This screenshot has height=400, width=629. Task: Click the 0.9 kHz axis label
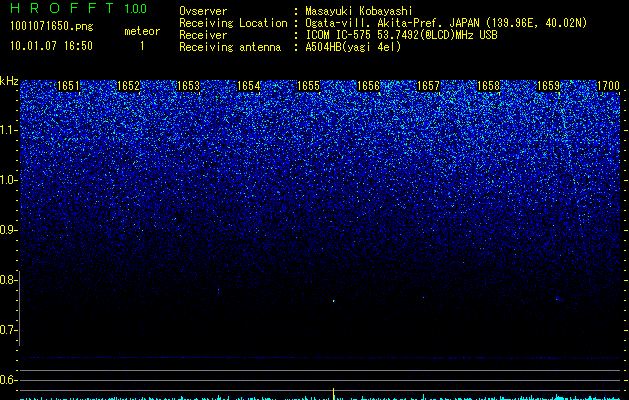pos(8,230)
